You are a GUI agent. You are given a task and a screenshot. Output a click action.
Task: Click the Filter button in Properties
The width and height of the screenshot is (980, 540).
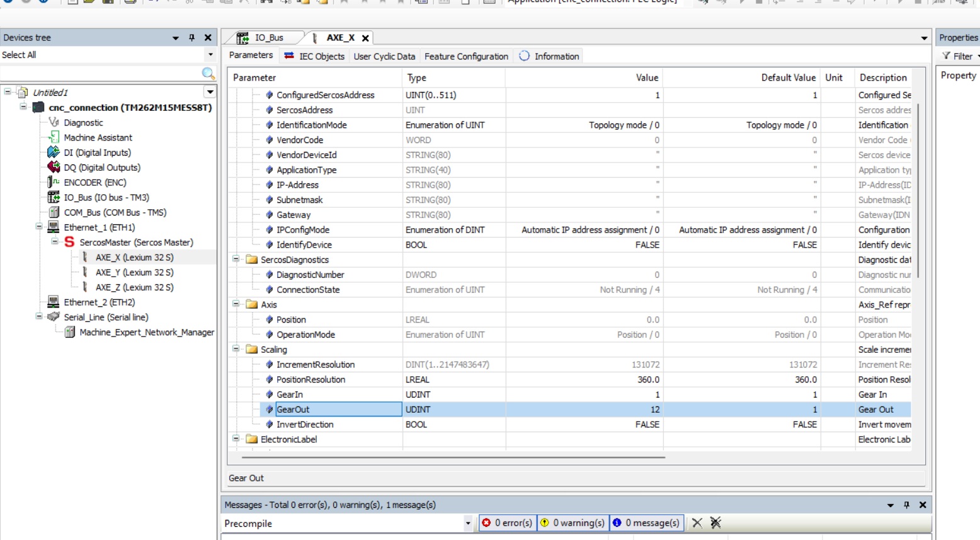pyautogui.click(x=959, y=56)
